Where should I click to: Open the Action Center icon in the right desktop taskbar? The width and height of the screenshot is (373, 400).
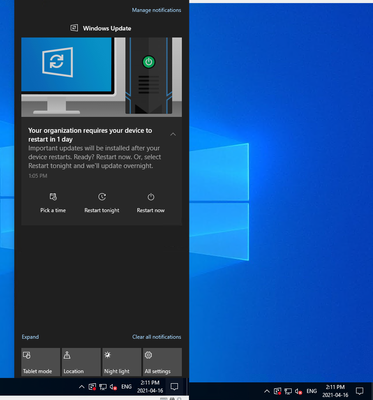point(360,391)
